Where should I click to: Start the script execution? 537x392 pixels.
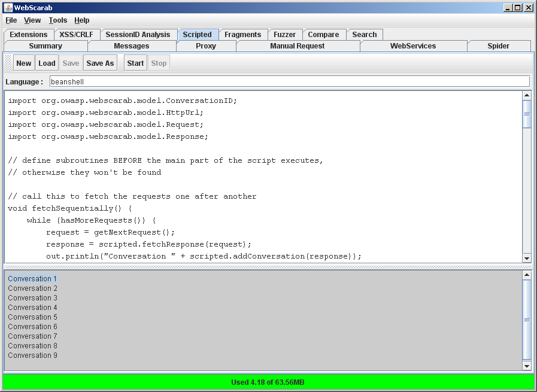(x=135, y=63)
